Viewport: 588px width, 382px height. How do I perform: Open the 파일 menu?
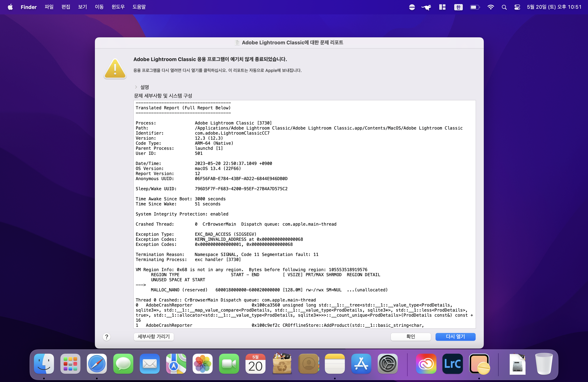[x=49, y=7]
